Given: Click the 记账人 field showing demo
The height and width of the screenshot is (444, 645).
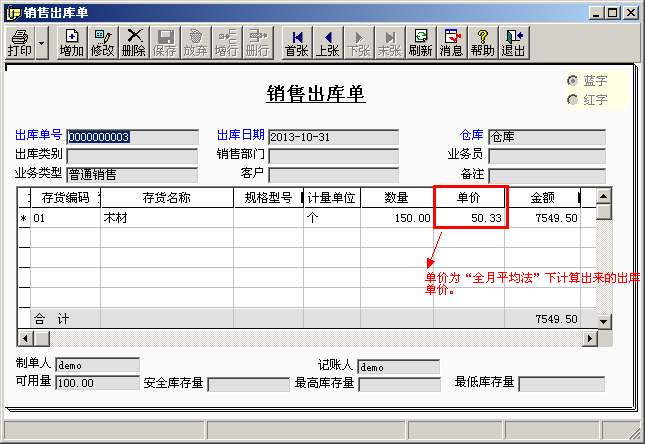Looking at the screenshot, I should (x=399, y=367).
